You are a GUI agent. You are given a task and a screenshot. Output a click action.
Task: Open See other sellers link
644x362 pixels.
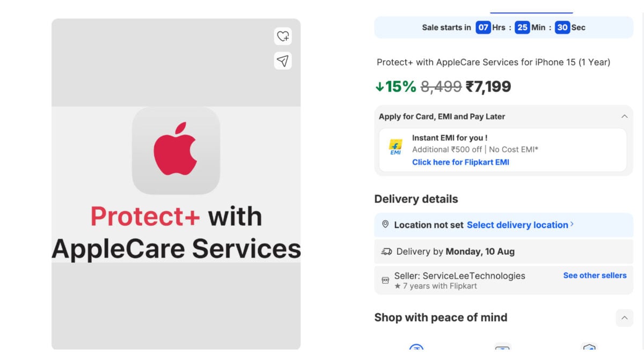595,275
